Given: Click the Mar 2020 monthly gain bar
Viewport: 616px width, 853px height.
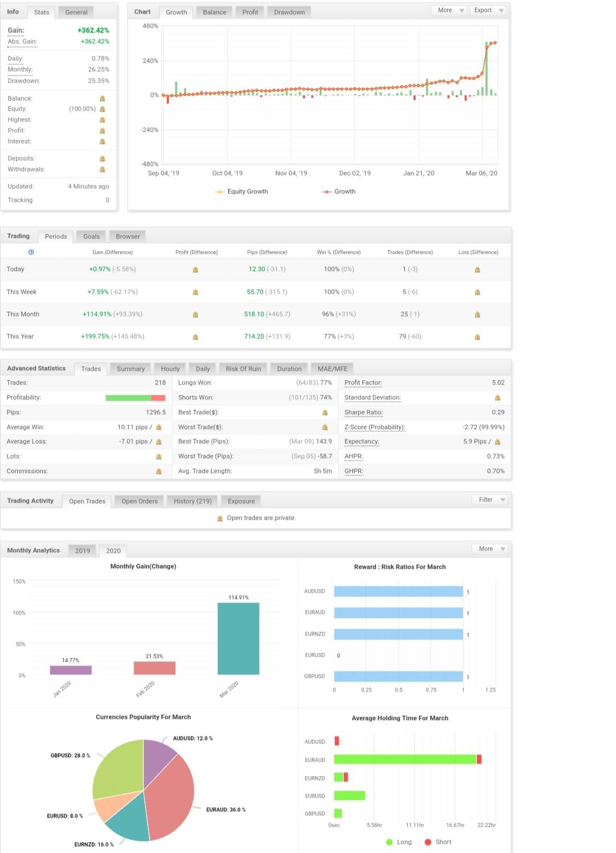Looking at the screenshot, I should [x=238, y=638].
